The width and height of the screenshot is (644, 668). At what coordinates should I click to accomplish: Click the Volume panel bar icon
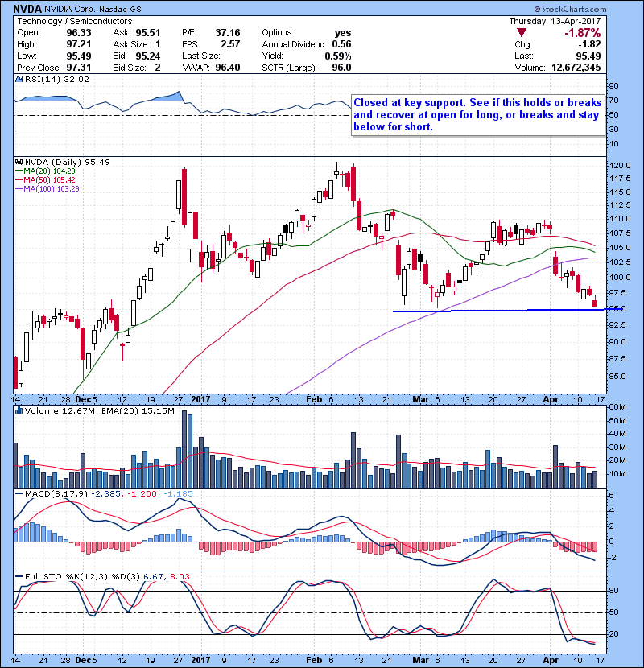click(19, 410)
